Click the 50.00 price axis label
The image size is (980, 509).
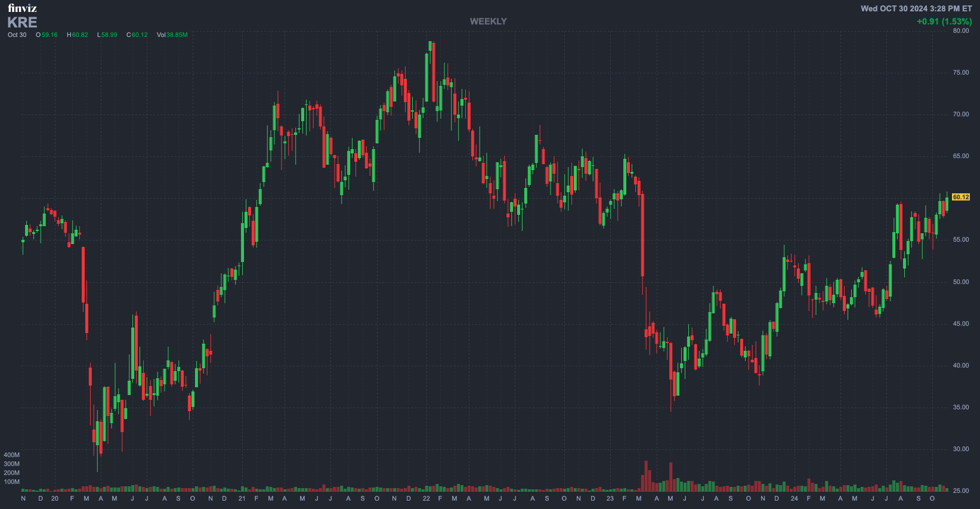click(960, 282)
